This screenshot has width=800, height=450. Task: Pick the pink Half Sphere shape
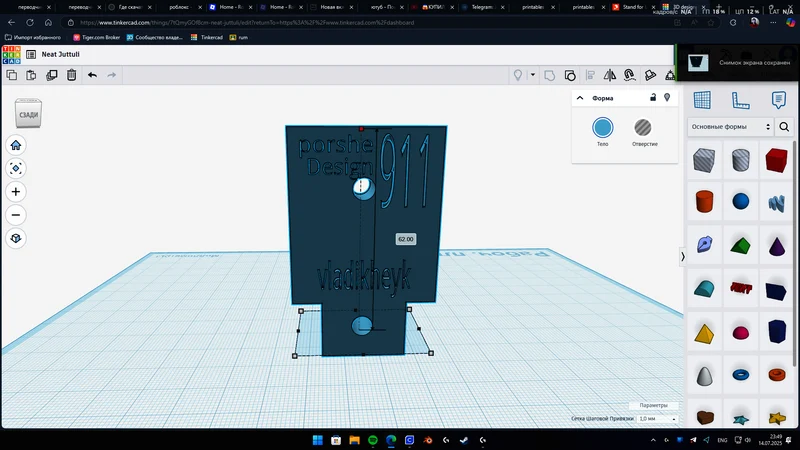pyautogui.click(x=740, y=333)
